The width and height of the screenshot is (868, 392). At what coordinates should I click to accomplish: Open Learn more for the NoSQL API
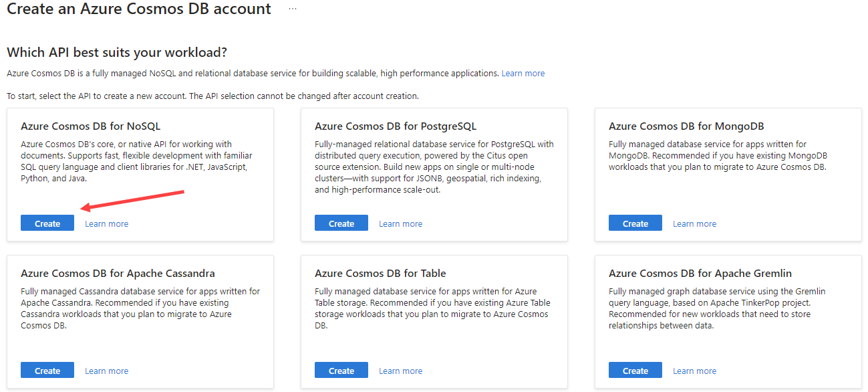tap(107, 223)
